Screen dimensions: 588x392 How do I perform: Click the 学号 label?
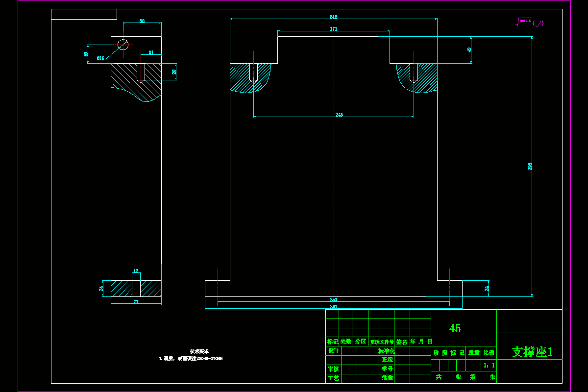(387, 368)
